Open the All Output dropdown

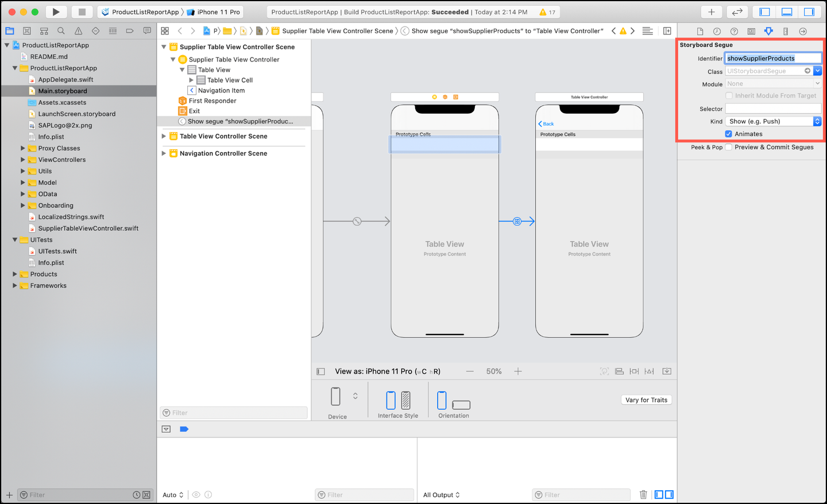tap(441, 495)
